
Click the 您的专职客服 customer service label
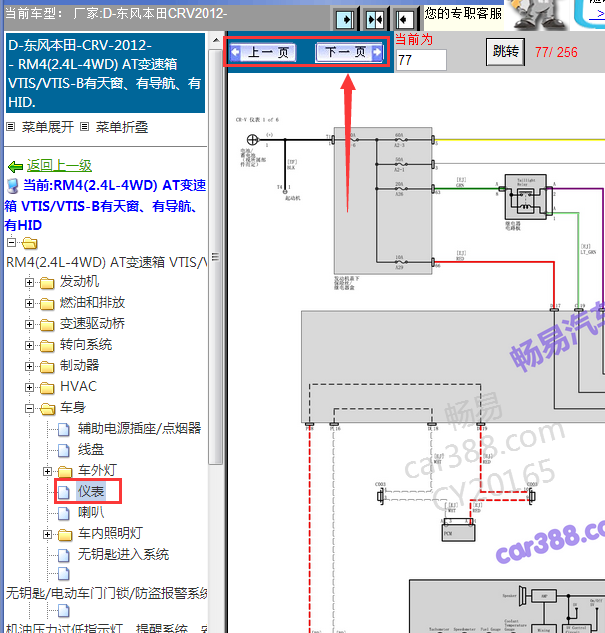463,14
